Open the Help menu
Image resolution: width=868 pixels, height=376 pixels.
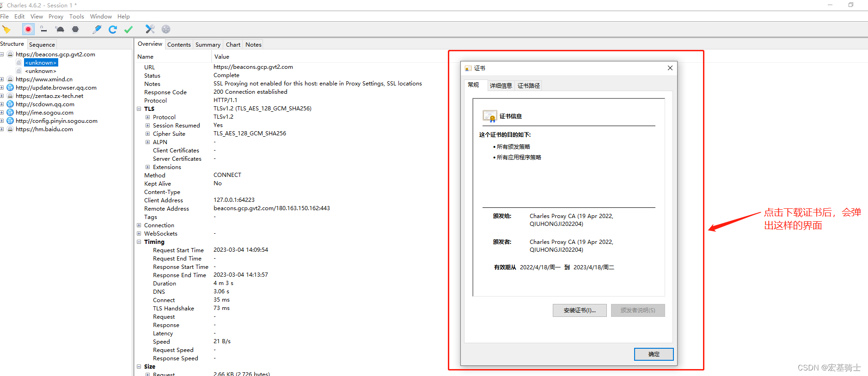123,17
